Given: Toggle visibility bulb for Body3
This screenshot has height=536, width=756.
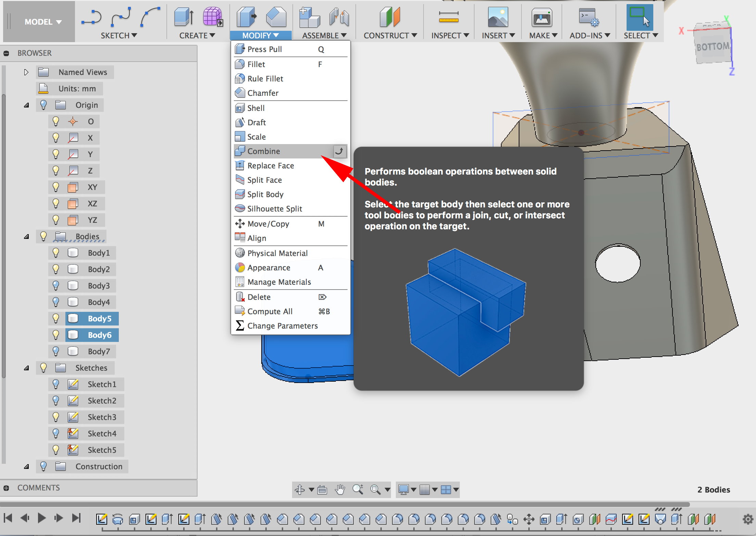Looking at the screenshot, I should click(56, 286).
